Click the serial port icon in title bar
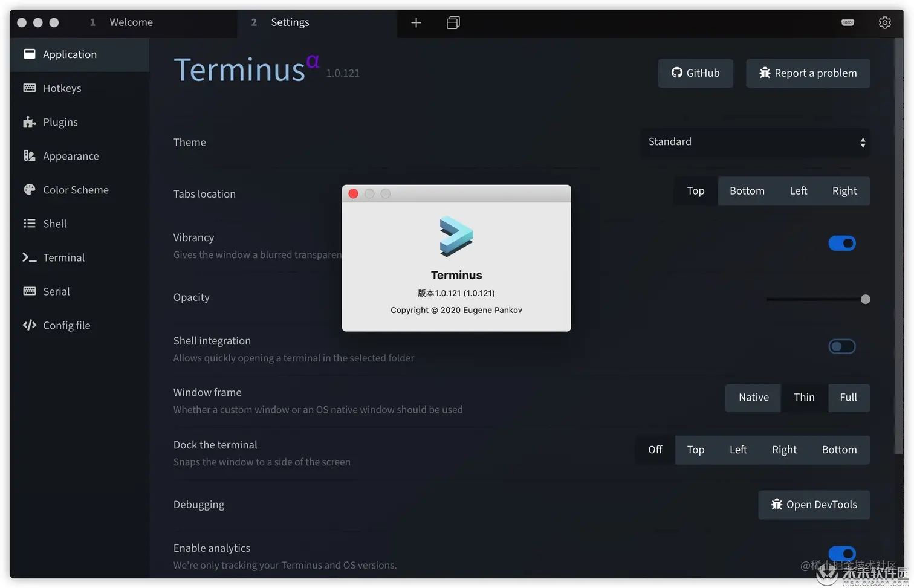The image size is (914, 588). pos(848,22)
